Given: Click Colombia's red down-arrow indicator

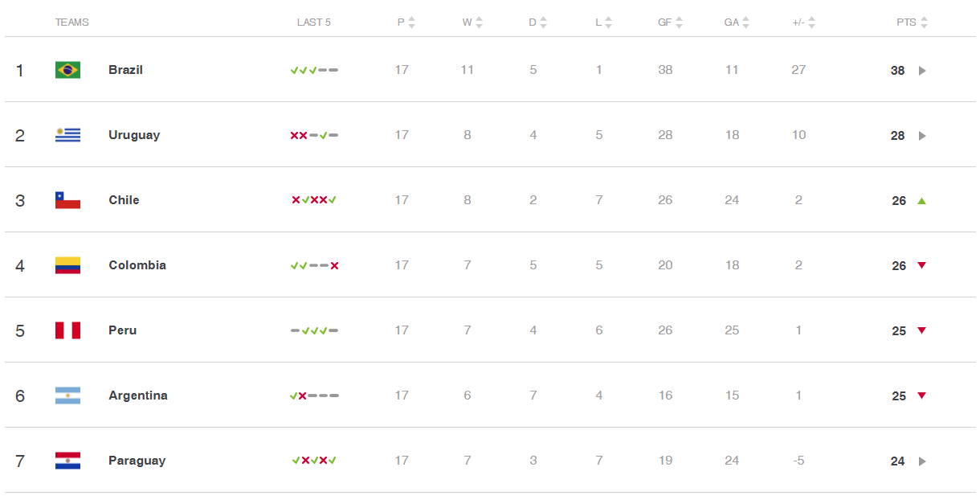Looking at the screenshot, I should [922, 265].
